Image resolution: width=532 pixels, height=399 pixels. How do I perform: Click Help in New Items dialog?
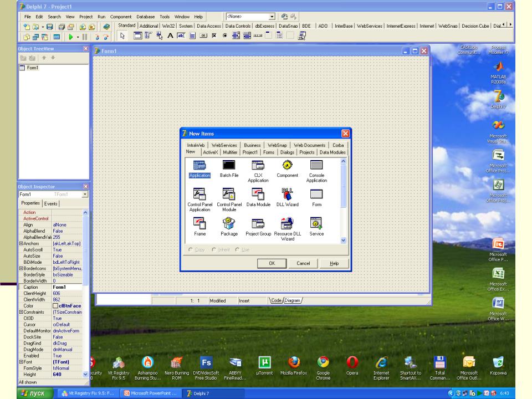pyautogui.click(x=334, y=263)
